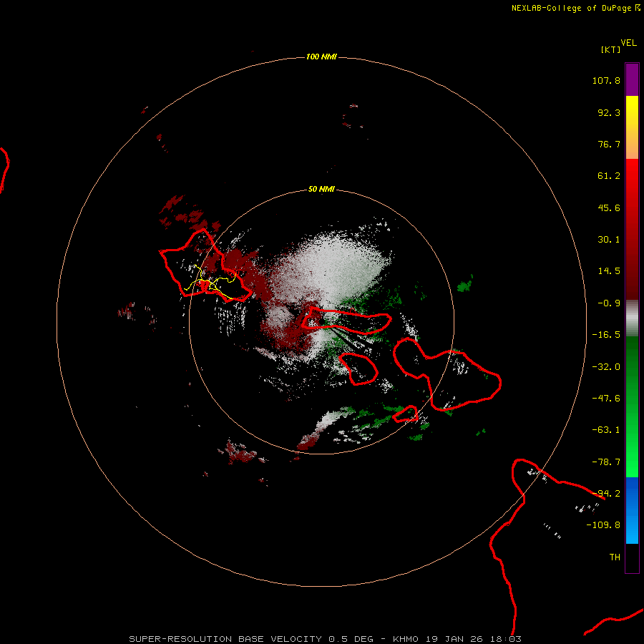Click the 14.5 velocity scale value
Screen dimensions: 644x644
[609, 271]
